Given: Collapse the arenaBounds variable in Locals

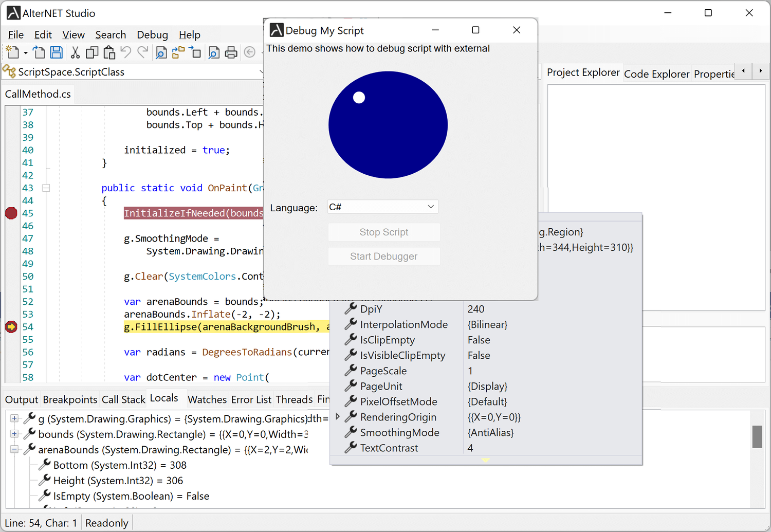Looking at the screenshot, I should pyautogui.click(x=14, y=449).
